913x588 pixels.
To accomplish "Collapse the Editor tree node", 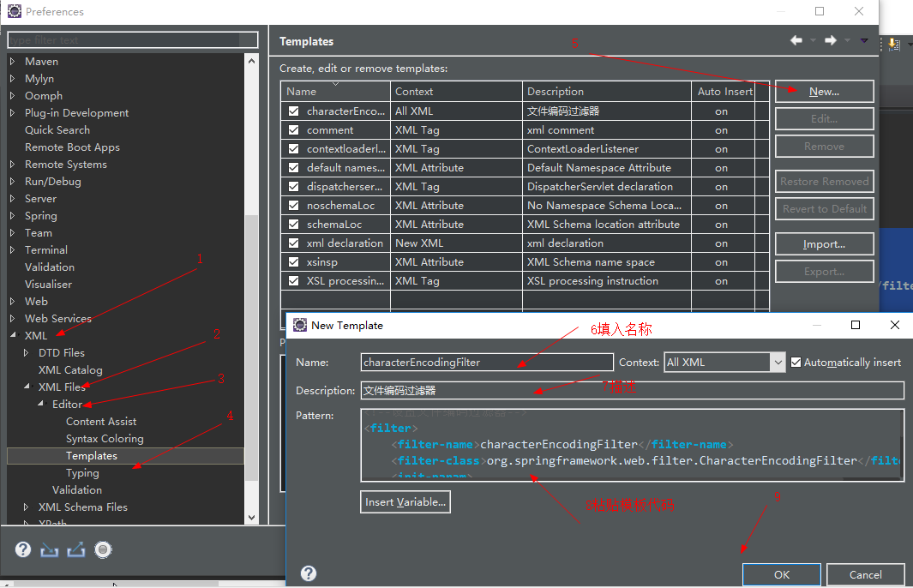I will pos(41,404).
